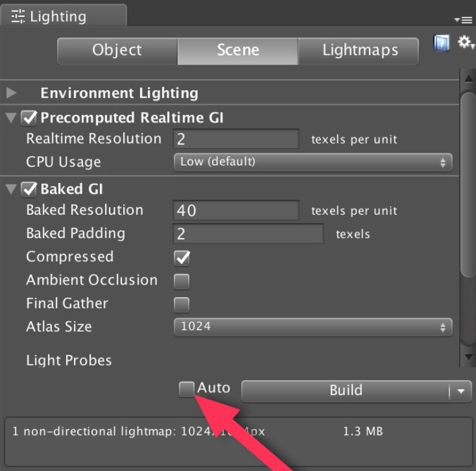Viewport: 476px width, 471px height.
Task: Open the gear settings menu
Action: click(465, 42)
